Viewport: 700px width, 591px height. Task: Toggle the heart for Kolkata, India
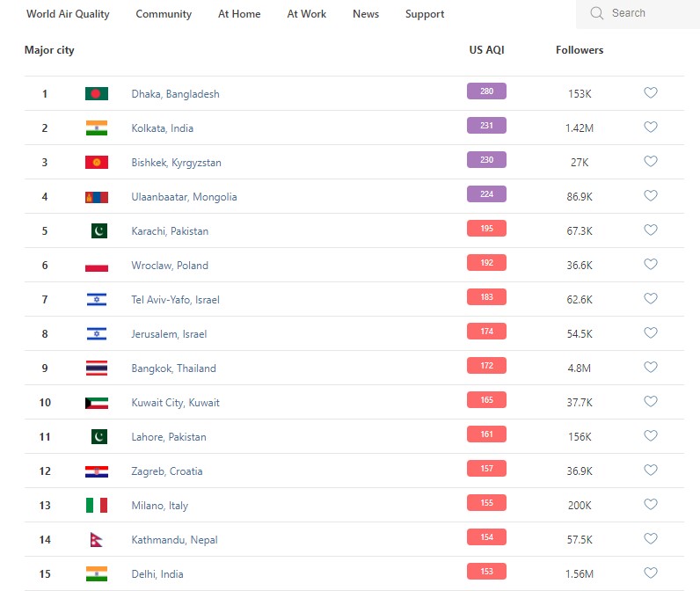pos(651,128)
